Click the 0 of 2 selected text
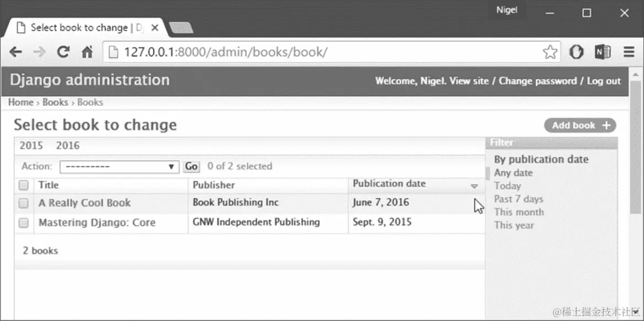The image size is (644, 321). point(240,166)
